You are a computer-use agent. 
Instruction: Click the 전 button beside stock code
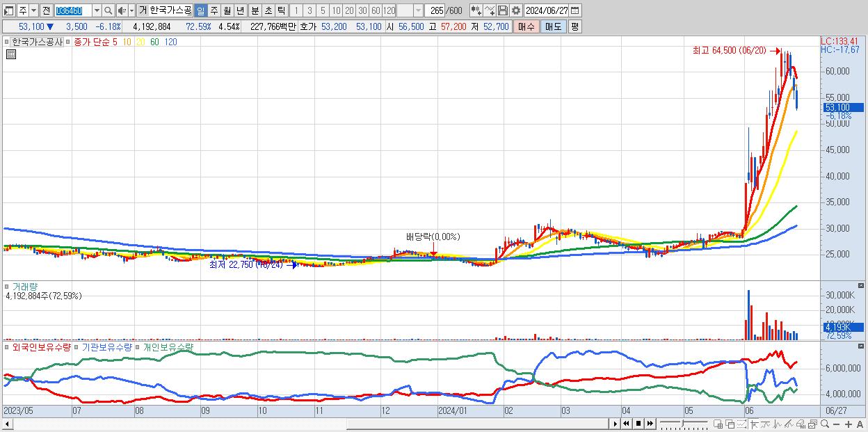46,10
